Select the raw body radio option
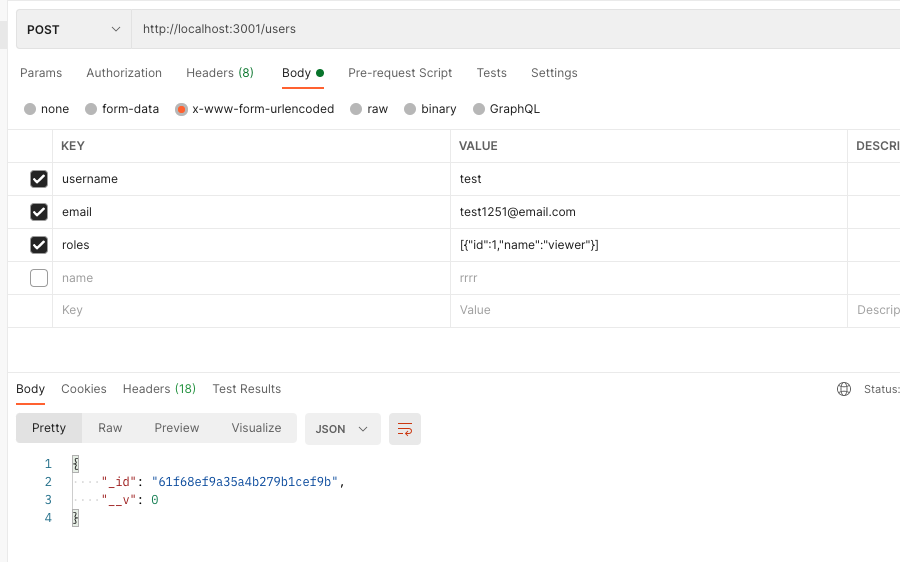This screenshot has width=900, height=562. (x=356, y=109)
